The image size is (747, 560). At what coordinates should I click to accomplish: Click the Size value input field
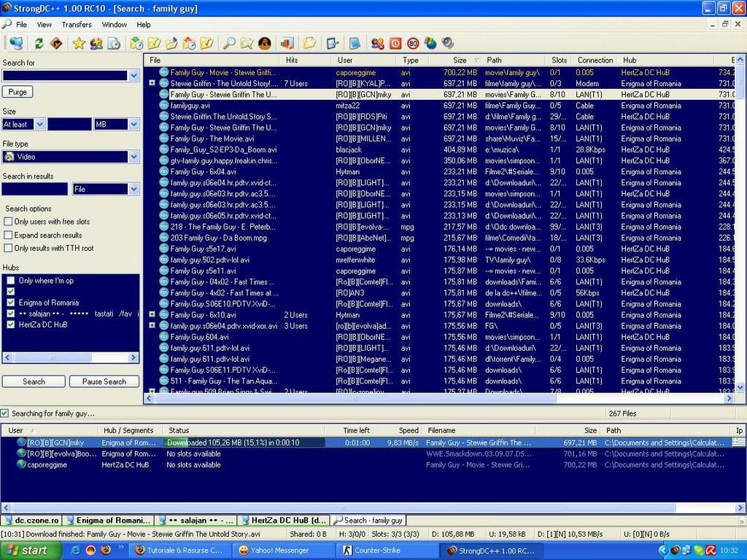click(69, 124)
